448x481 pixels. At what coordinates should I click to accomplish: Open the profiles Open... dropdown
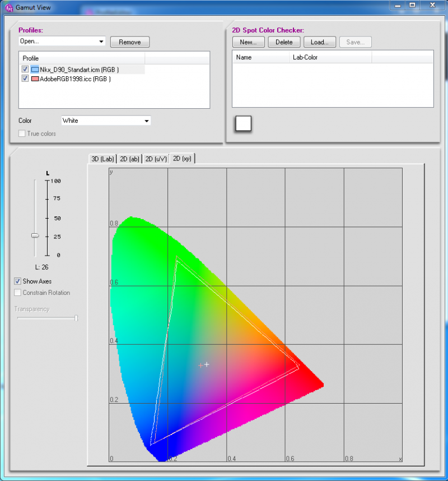62,41
